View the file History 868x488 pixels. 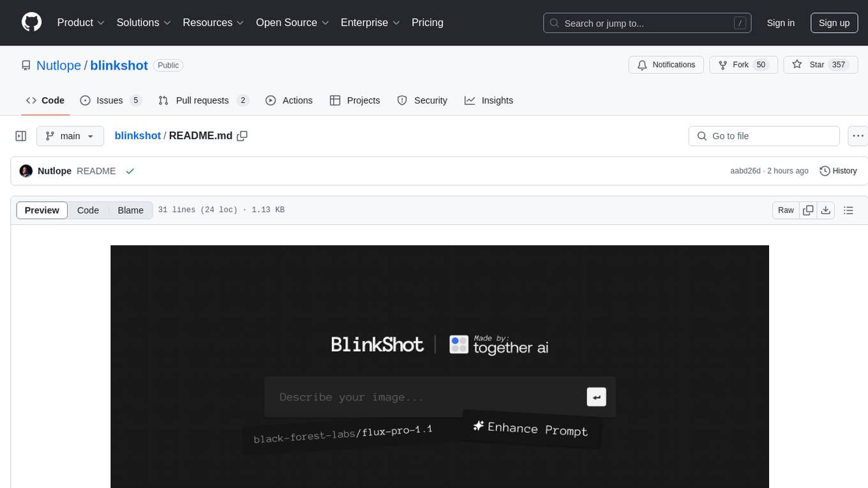(x=838, y=171)
